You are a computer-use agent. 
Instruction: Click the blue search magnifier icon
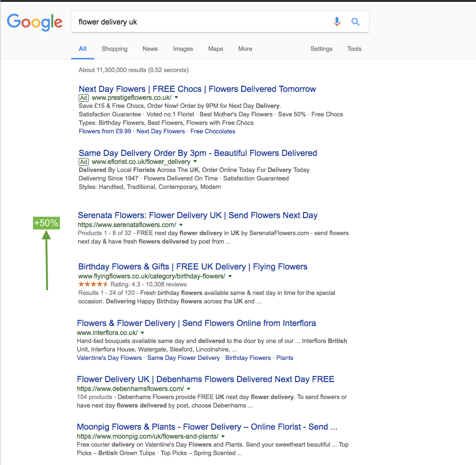pyautogui.click(x=355, y=22)
